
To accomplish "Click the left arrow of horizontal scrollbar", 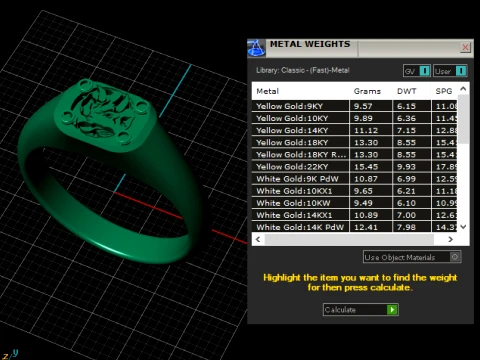I will [x=258, y=239].
